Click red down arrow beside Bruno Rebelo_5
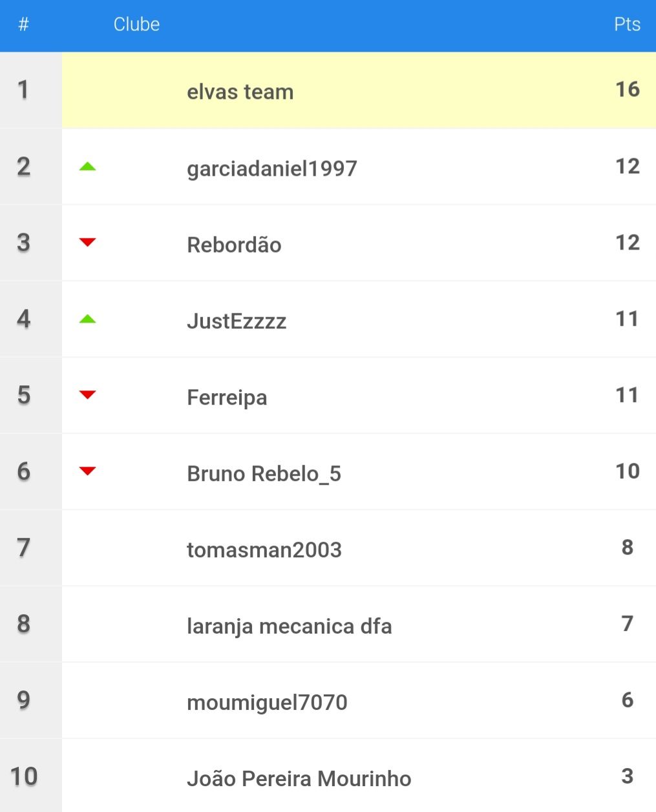This screenshot has width=656, height=812. click(87, 471)
